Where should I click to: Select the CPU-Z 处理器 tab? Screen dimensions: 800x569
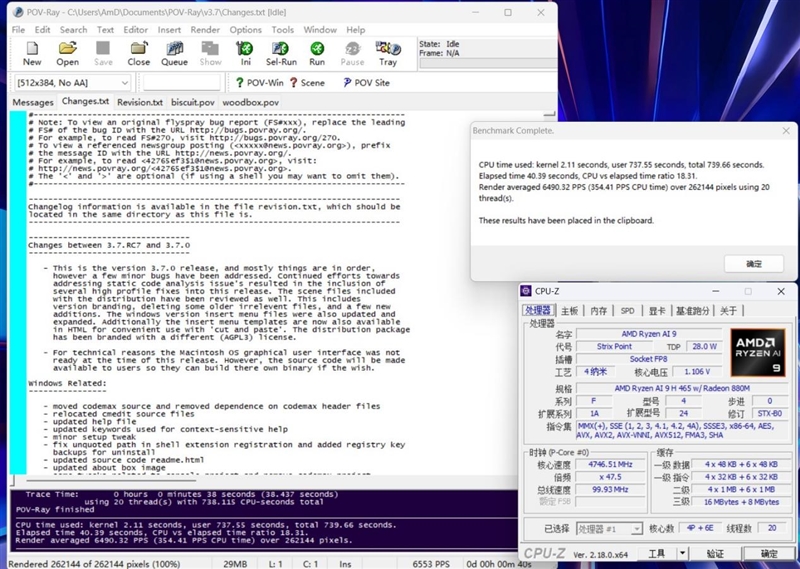538,310
